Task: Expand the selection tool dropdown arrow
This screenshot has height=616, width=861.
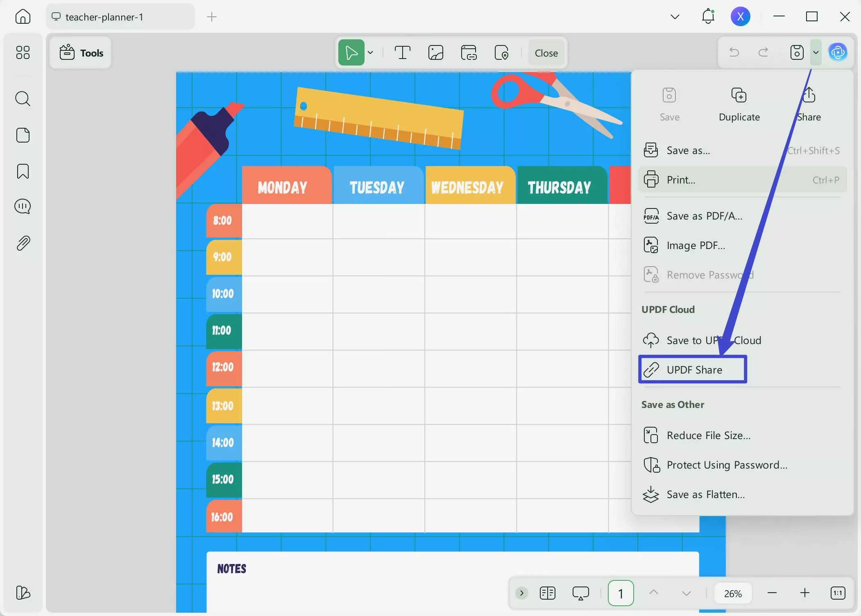Action: click(x=370, y=52)
